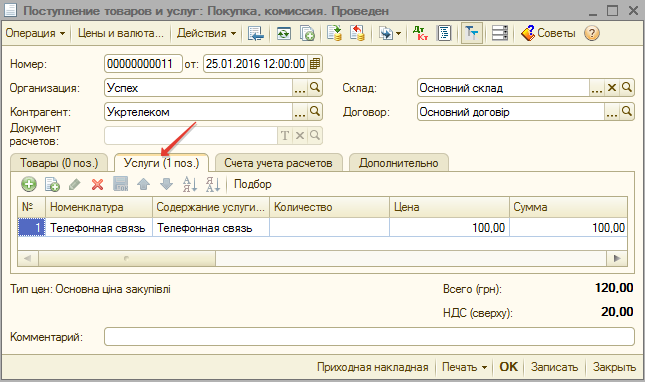The height and width of the screenshot is (382, 645).
Task: Click the Номер input field
Action: 143,64
